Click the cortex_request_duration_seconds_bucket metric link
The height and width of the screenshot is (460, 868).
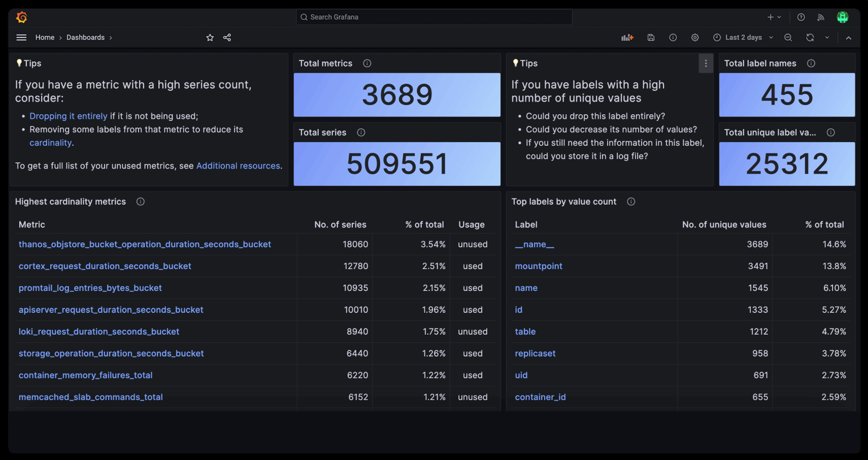click(x=105, y=266)
